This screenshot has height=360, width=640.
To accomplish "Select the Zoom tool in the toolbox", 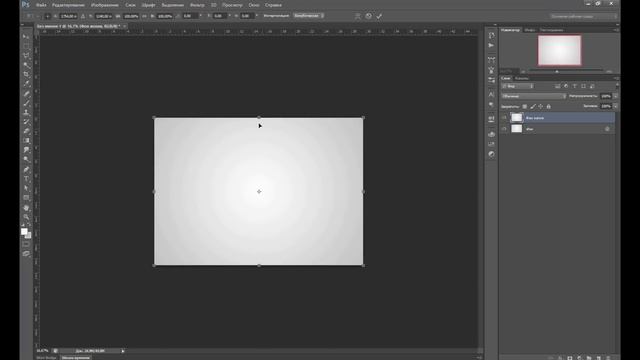I will [x=27, y=217].
